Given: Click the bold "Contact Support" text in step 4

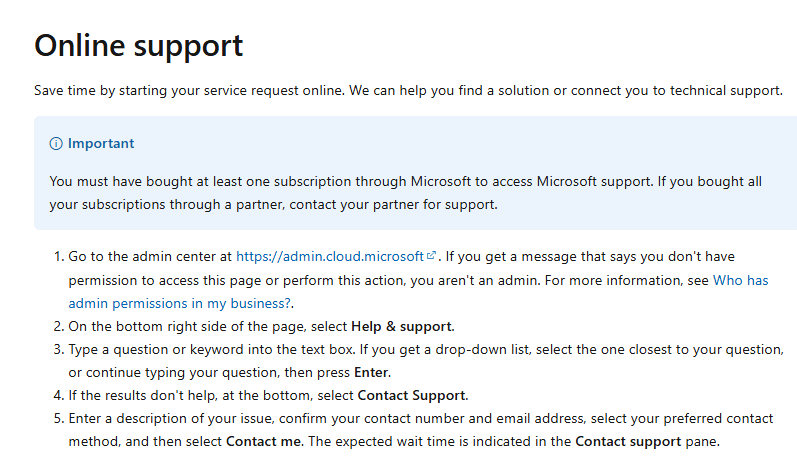Looking at the screenshot, I should 412,394.
